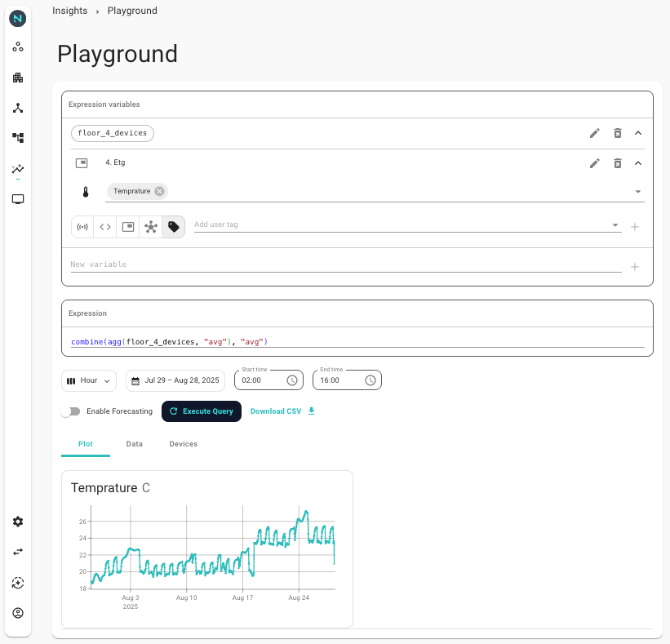The image size is (670, 644).
Task: Select the tag filter icon
Action: pos(174,227)
